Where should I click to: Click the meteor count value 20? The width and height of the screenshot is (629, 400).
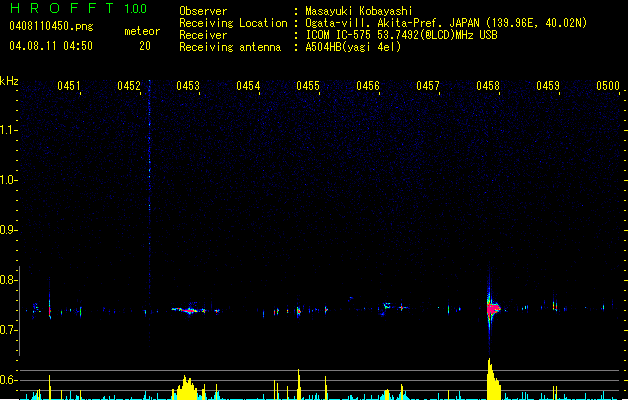145,46
